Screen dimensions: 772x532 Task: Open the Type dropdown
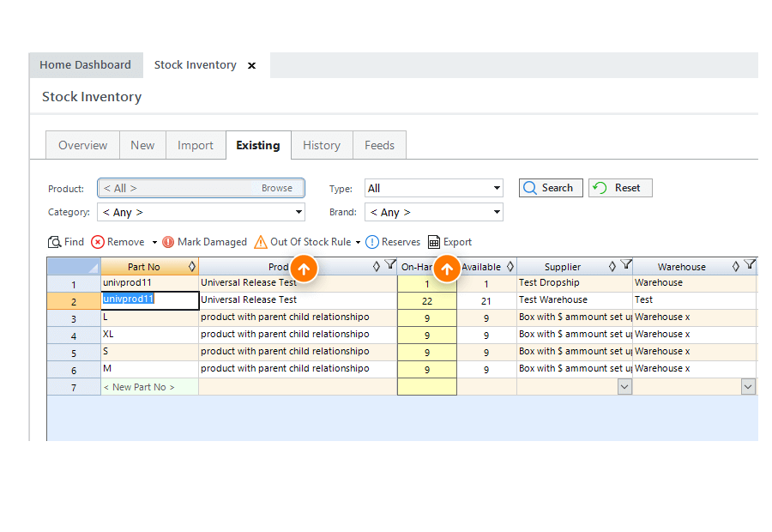(x=497, y=188)
